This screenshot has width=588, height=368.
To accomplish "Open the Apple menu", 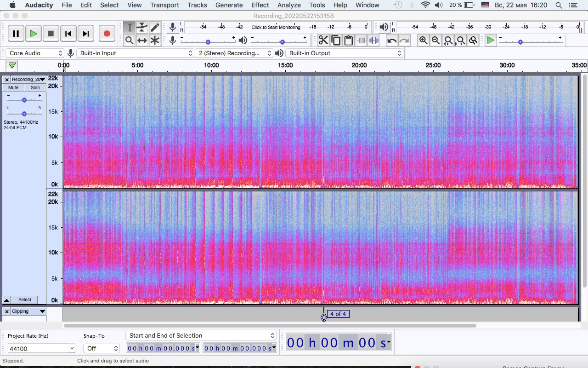I will point(12,5).
